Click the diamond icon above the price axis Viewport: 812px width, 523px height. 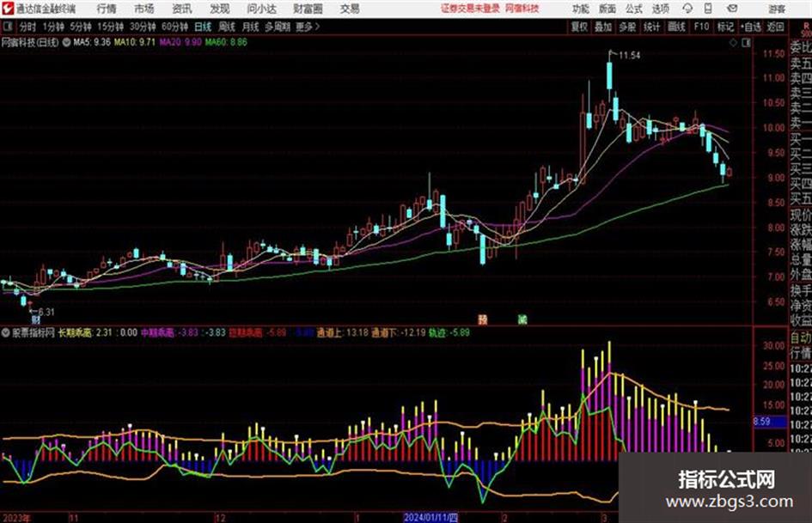[733, 43]
